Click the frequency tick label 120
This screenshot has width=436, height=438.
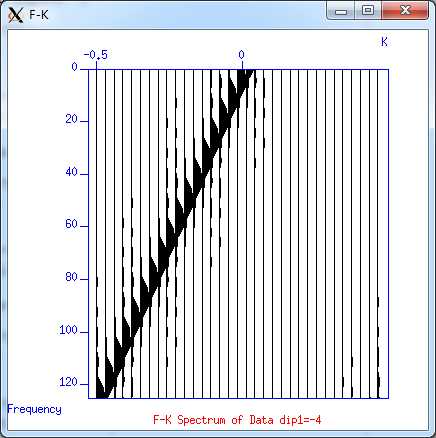pos(68,382)
